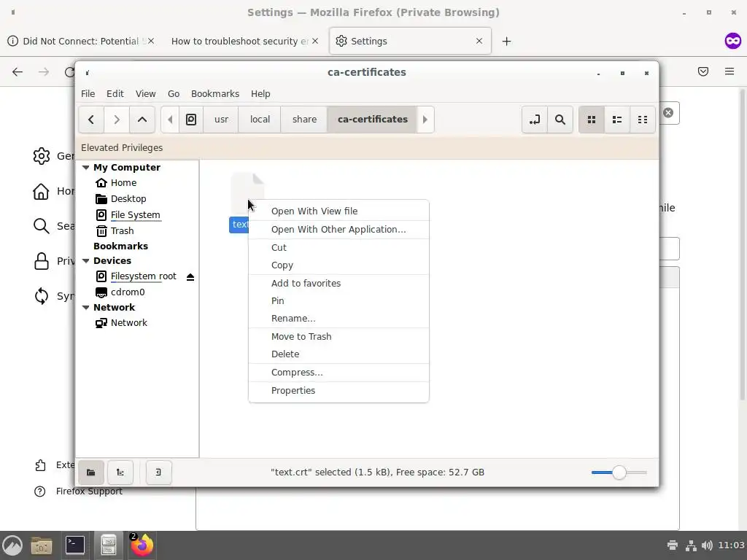
Task: Adjust the icon zoom slider
Action: [619, 472]
